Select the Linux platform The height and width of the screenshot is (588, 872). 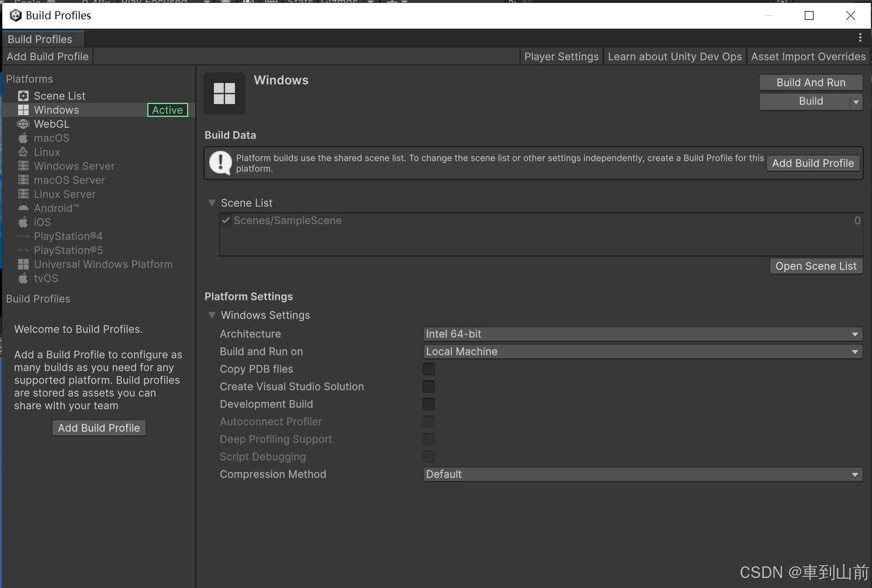[99, 152]
